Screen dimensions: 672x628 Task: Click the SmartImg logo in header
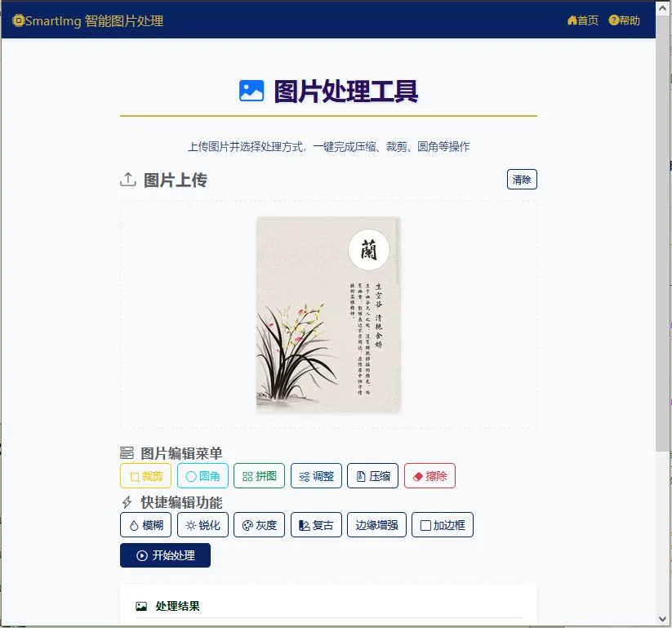[88, 20]
